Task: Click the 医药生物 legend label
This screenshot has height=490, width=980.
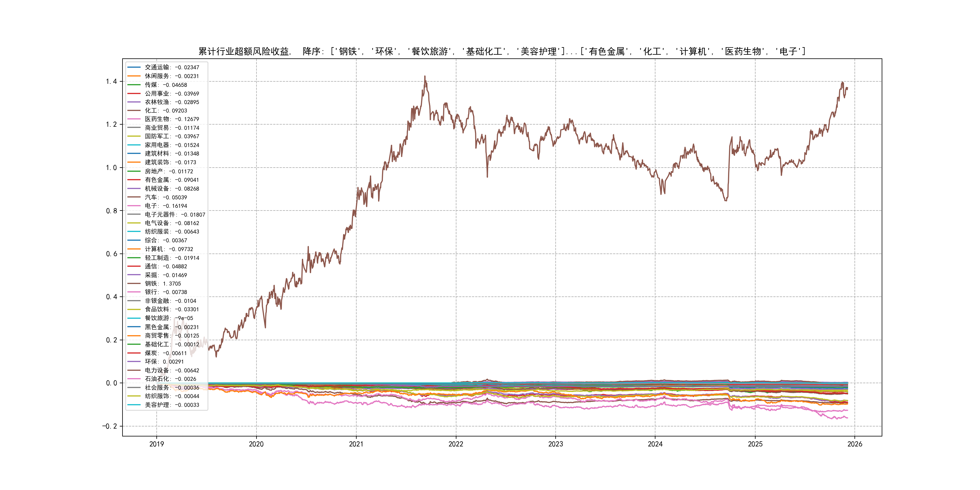Action: coord(171,119)
